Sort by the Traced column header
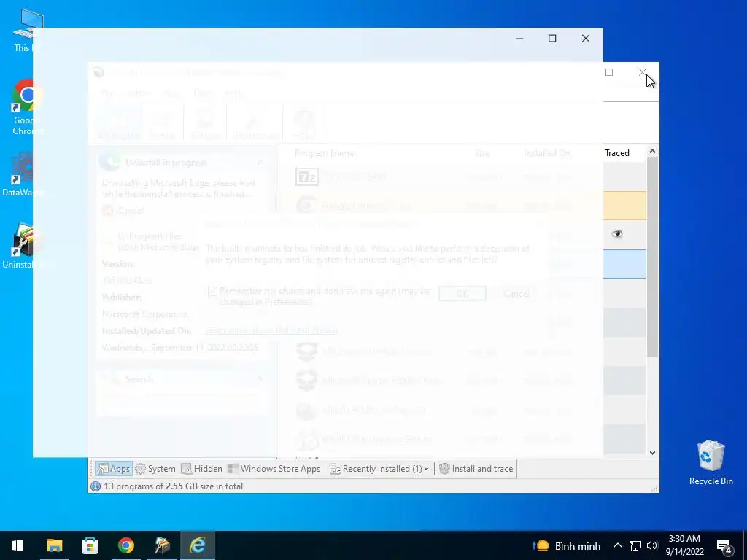Screen dimensions: 747x560 (617, 153)
